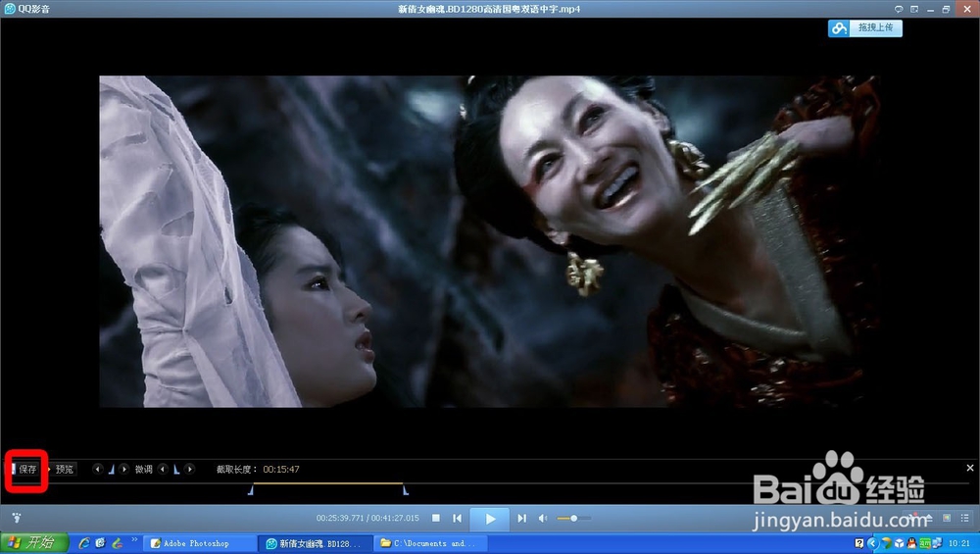Nudge clip end marker backward with left arrow
980x554 pixels.
point(163,469)
